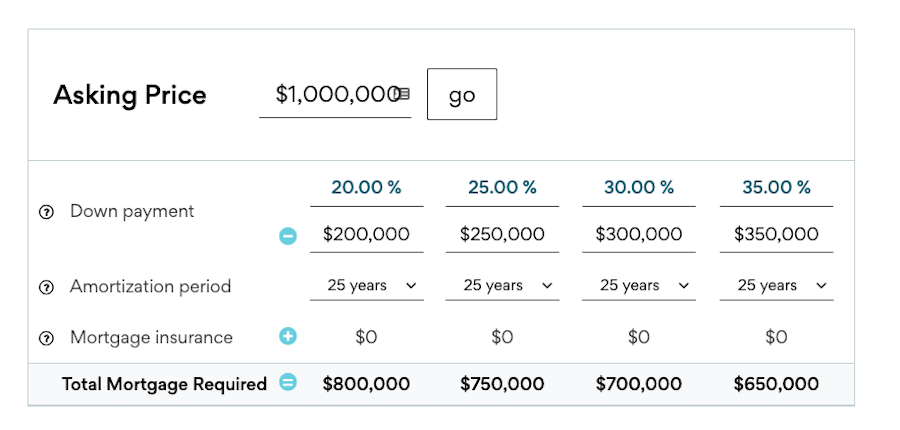This screenshot has width=900, height=430.
Task: Click the minus circle beside Down payment
Action: [288, 236]
